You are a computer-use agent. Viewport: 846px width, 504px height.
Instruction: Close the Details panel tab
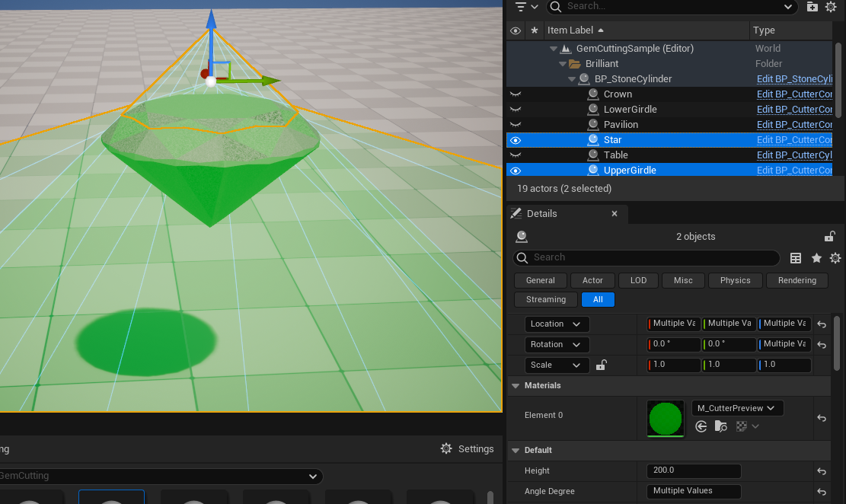[614, 214]
